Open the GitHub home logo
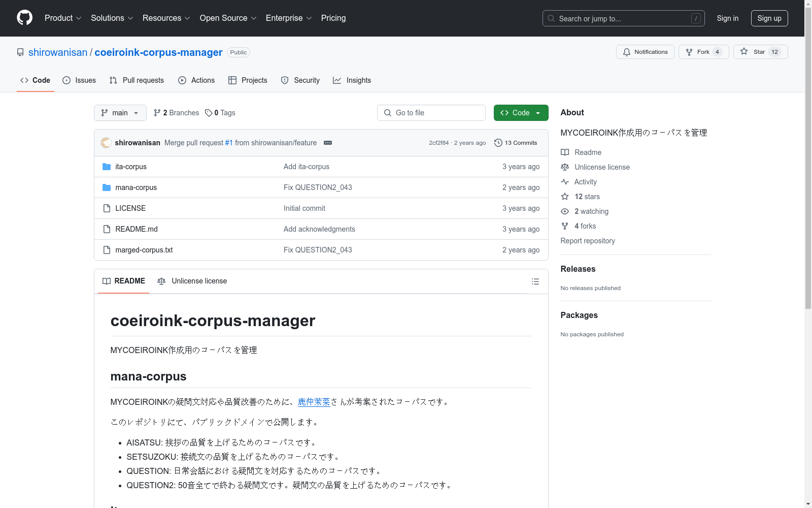The image size is (812, 508). tap(24, 18)
